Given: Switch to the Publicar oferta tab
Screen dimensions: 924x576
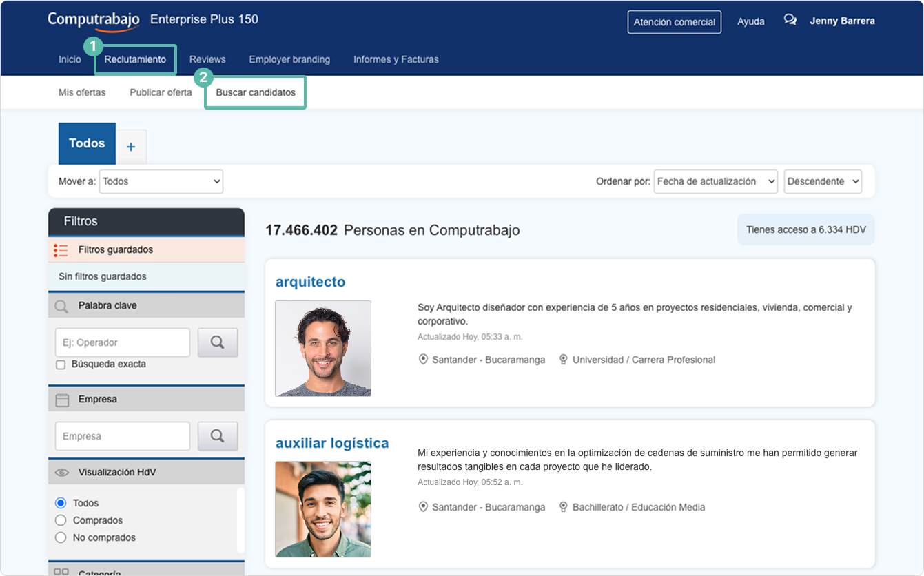Looking at the screenshot, I should pos(161,92).
